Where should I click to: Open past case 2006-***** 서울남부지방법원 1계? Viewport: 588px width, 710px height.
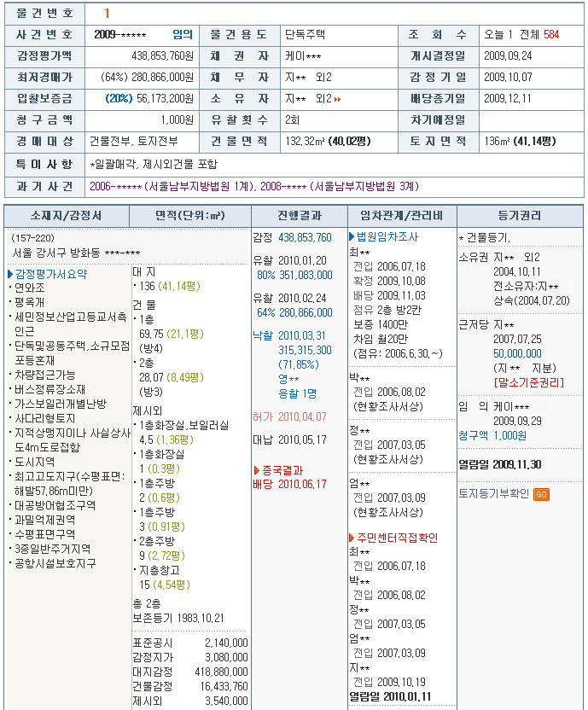point(172,186)
